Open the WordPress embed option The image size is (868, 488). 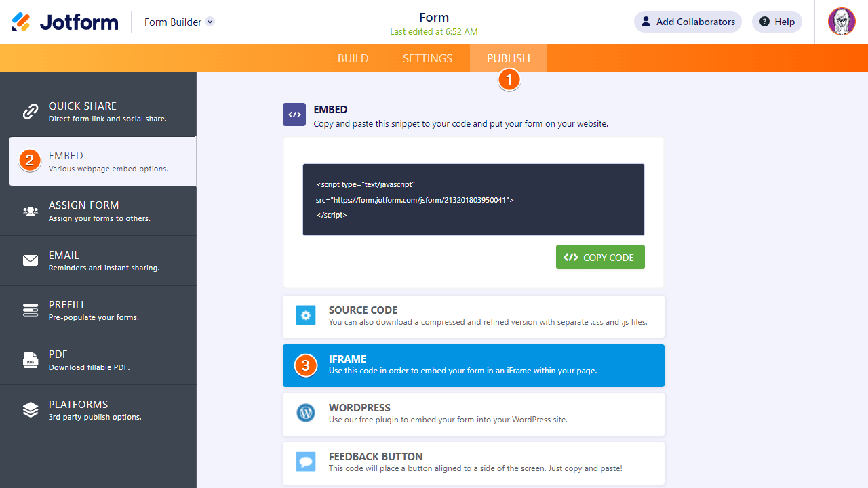pos(473,414)
